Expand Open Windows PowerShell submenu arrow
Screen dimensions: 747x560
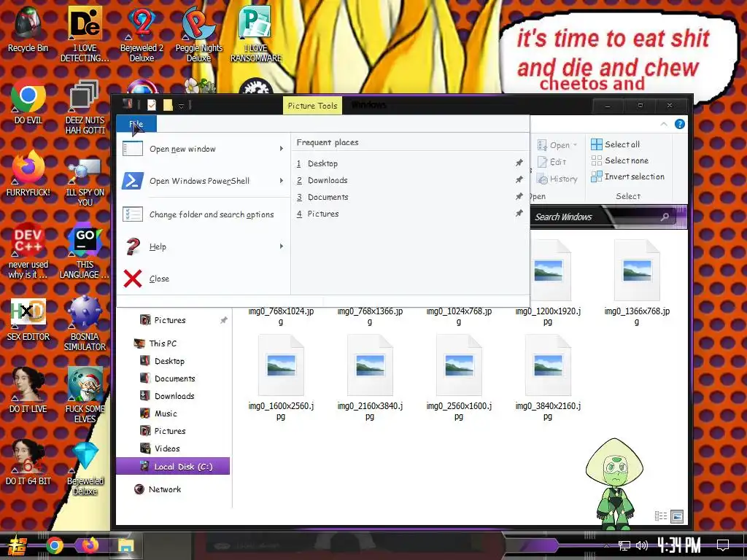tap(282, 181)
